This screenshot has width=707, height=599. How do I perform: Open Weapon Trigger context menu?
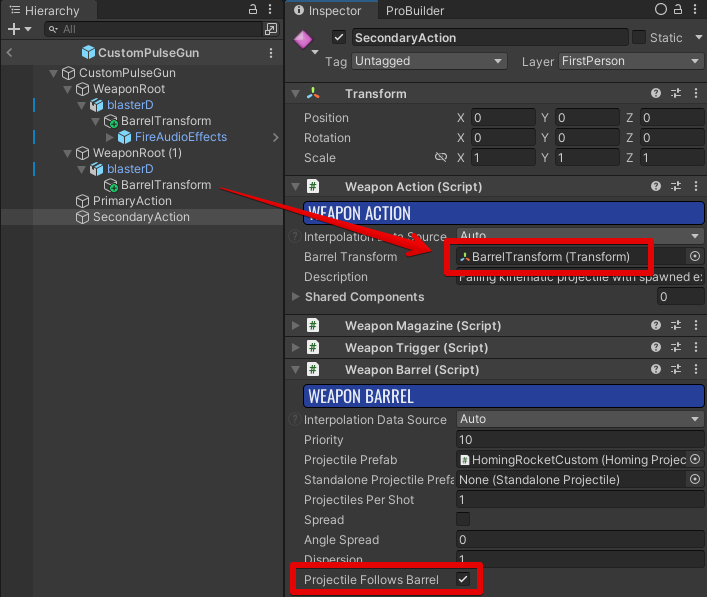point(696,347)
